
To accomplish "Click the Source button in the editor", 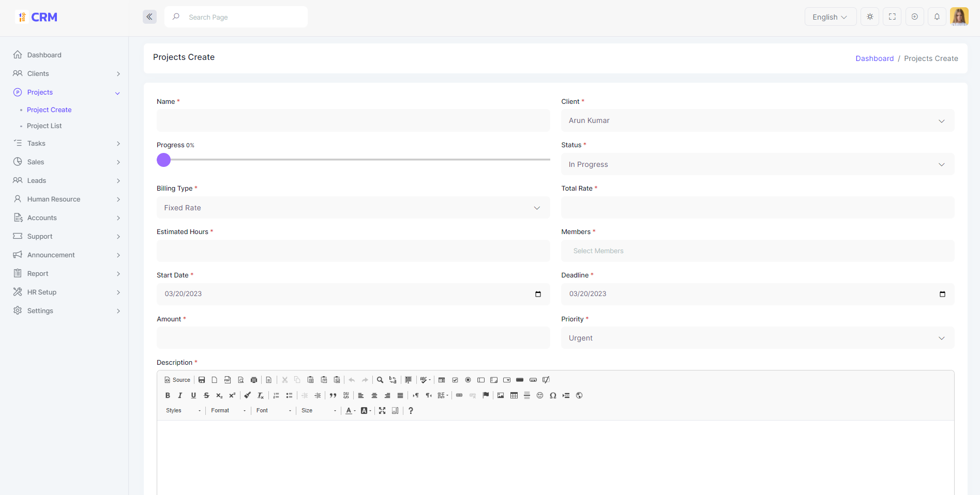I will 177,380.
